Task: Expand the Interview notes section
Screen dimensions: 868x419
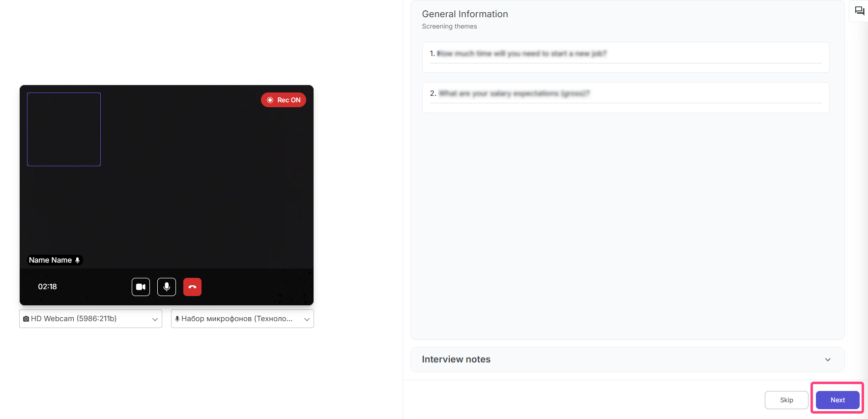Action: pyautogui.click(x=627, y=359)
